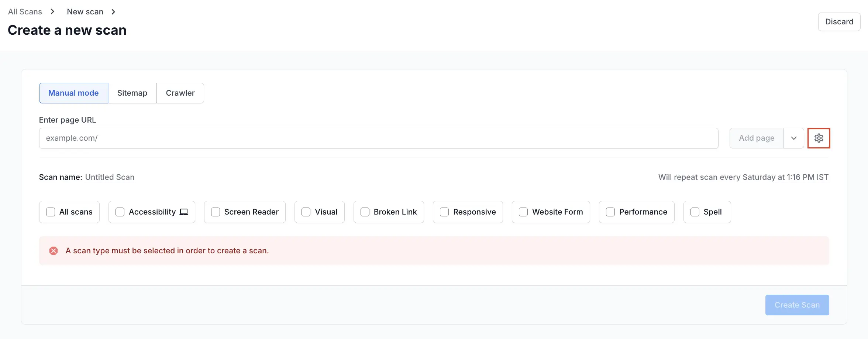Discard the new scan
The width and height of the screenshot is (868, 339).
point(839,22)
